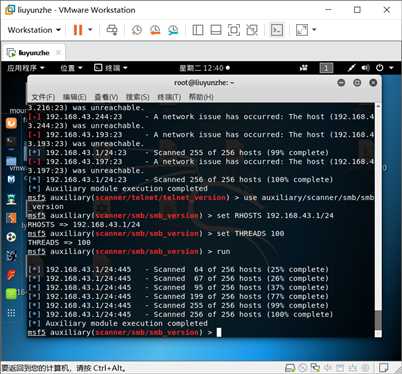Image resolution: width=402 pixels, height=374 pixels.
Task: Click 'Auxiliary module execution completed' last line
Action: pos(126,323)
